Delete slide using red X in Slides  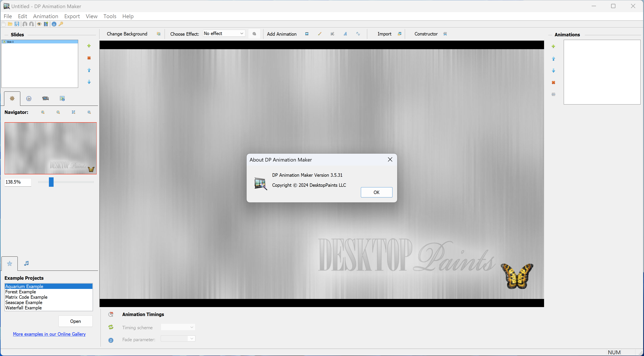click(89, 58)
